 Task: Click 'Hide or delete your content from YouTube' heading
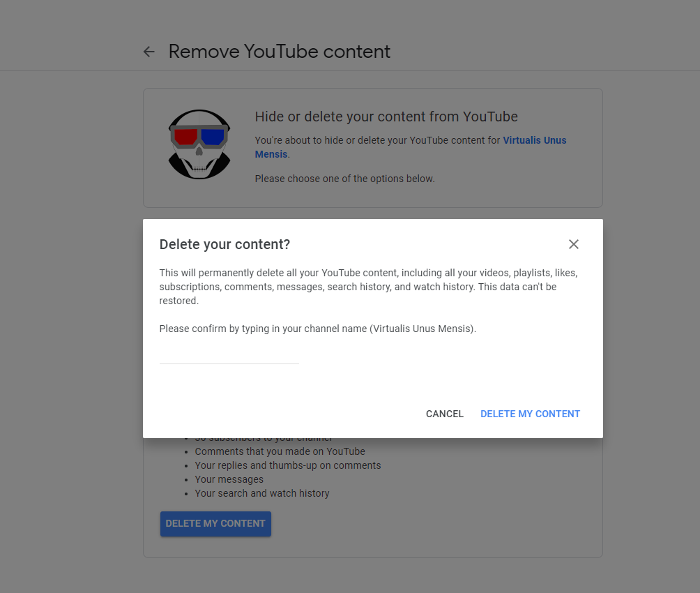point(386,117)
